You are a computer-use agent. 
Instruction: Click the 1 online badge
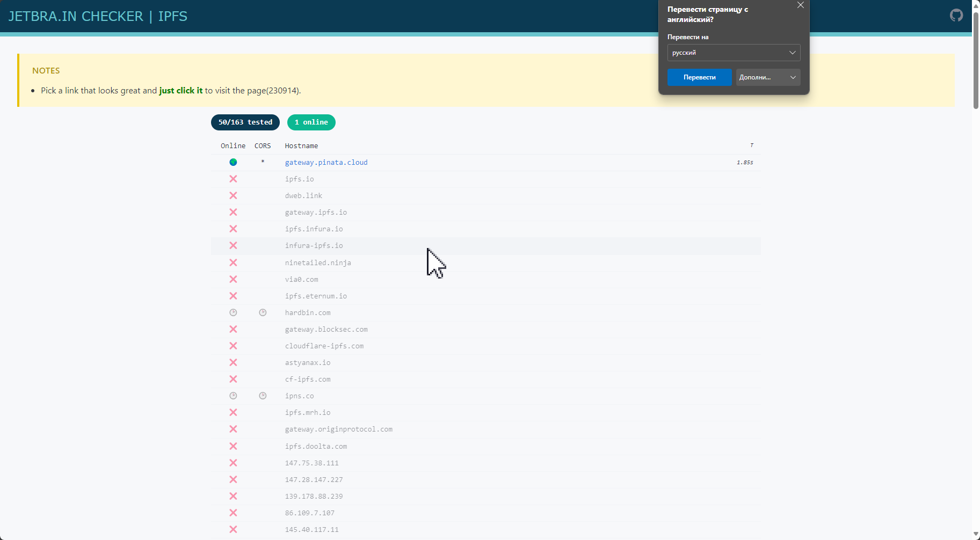click(311, 122)
